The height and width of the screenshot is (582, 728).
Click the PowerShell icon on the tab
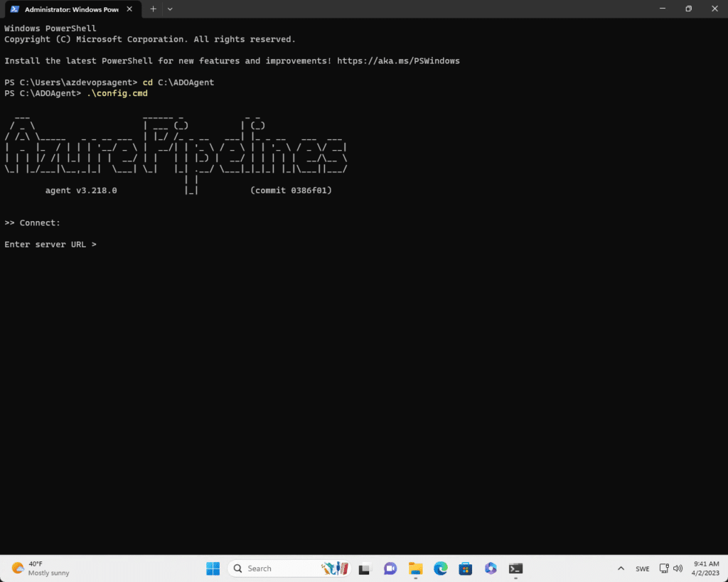click(15, 9)
